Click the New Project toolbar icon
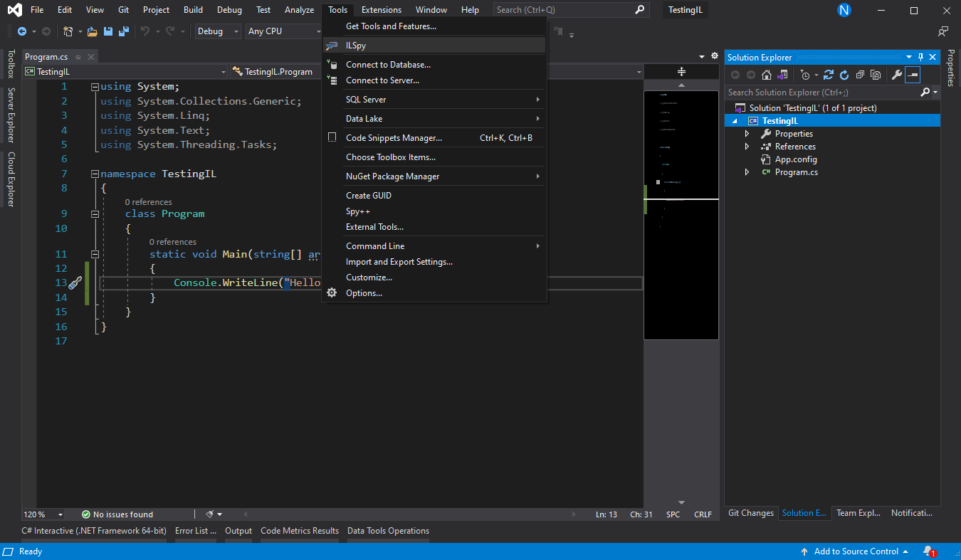This screenshot has height=560, width=961. point(68,31)
